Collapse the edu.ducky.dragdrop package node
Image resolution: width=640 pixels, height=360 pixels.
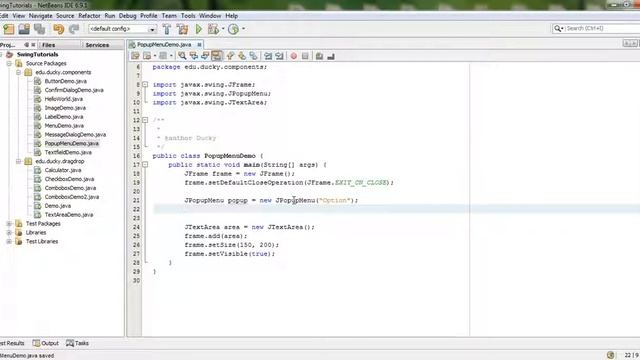pos(18,161)
